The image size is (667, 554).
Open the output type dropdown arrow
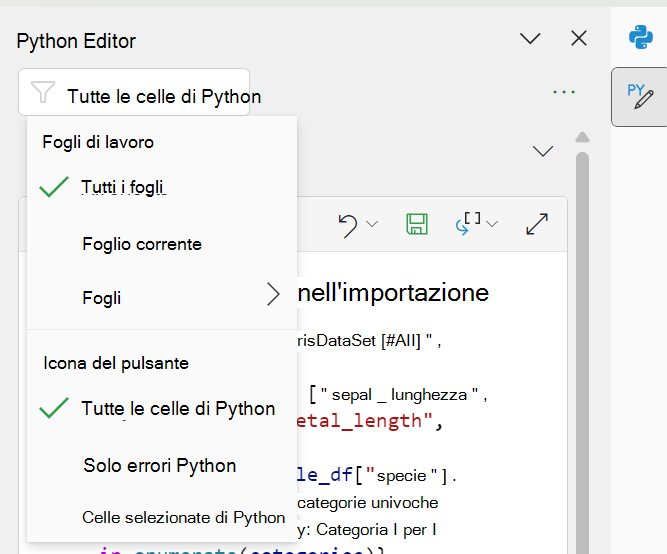click(492, 224)
